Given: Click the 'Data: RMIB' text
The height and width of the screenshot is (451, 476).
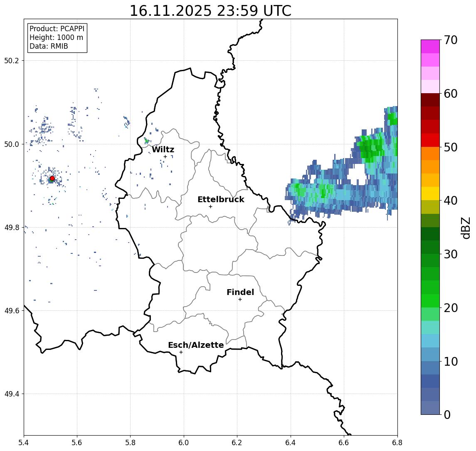Looking at the screenshot, I should [x=49, y=46].
